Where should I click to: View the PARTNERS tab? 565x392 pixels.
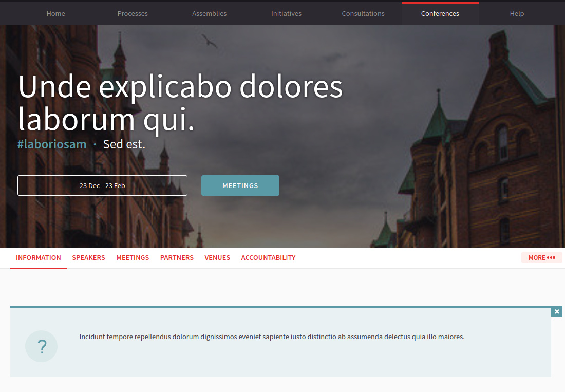(x=177, y=258)
